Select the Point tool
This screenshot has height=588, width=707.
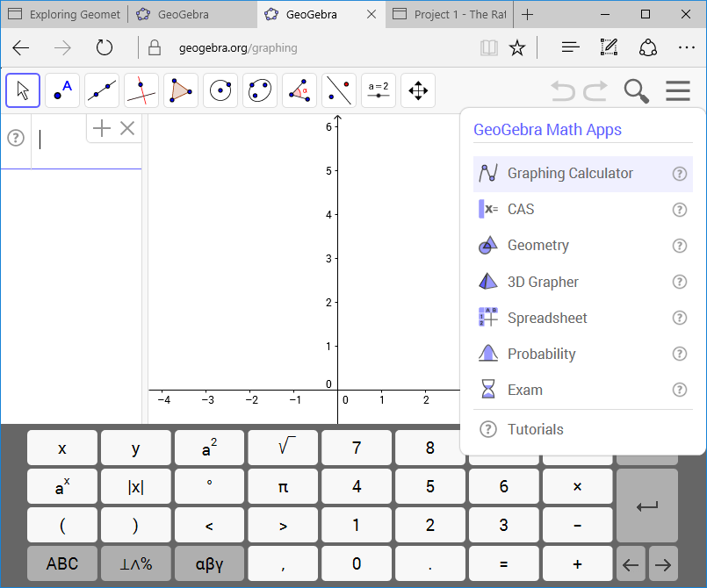(62, 90)
